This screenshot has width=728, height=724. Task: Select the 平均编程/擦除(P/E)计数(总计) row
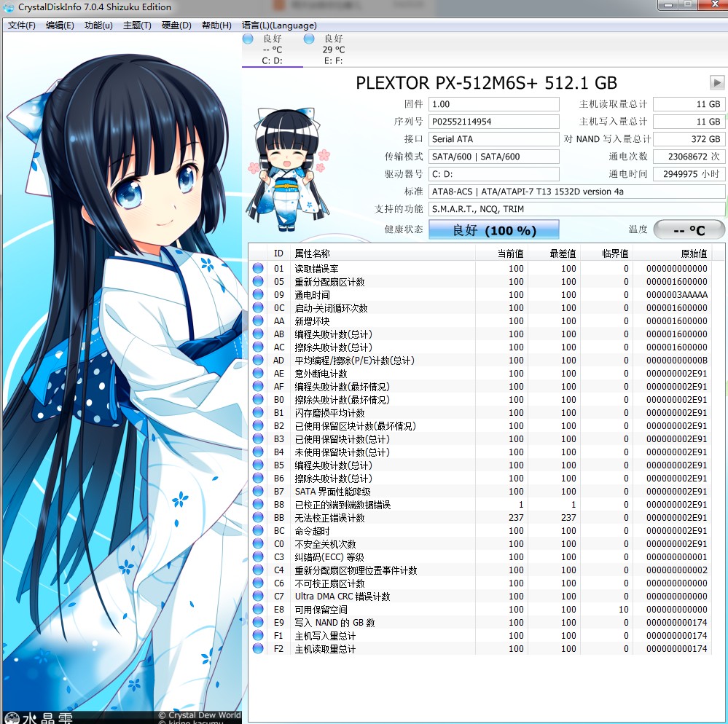[481, 360]
